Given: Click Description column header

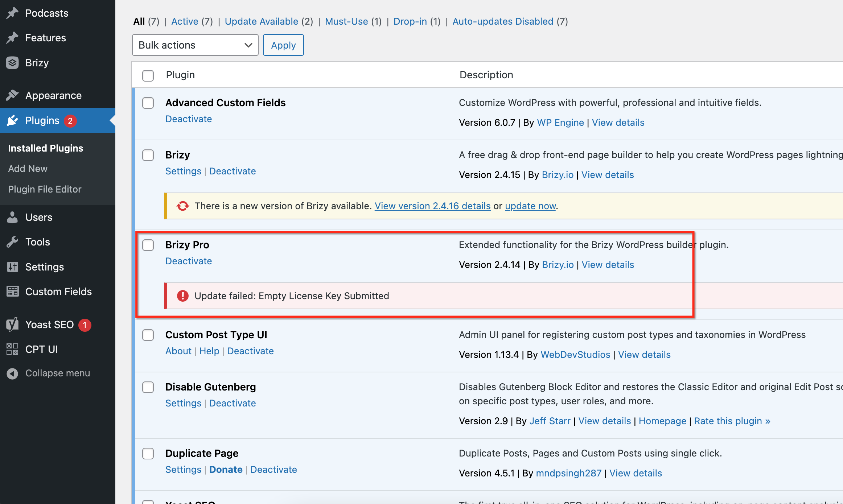Looking at the screenshot, I should (x=486, y=75).
